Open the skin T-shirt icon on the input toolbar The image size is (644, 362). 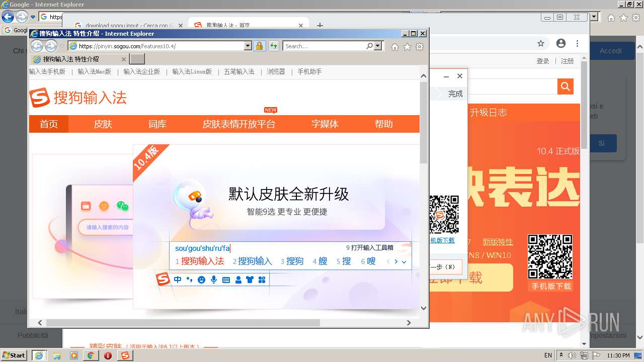250,280
